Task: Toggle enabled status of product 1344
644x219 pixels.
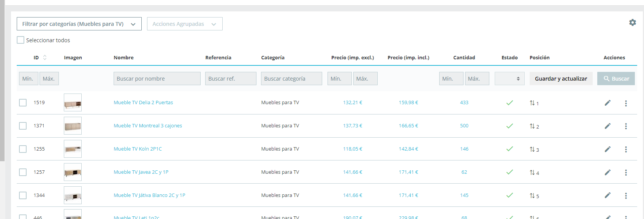Action: click(510, 195)
